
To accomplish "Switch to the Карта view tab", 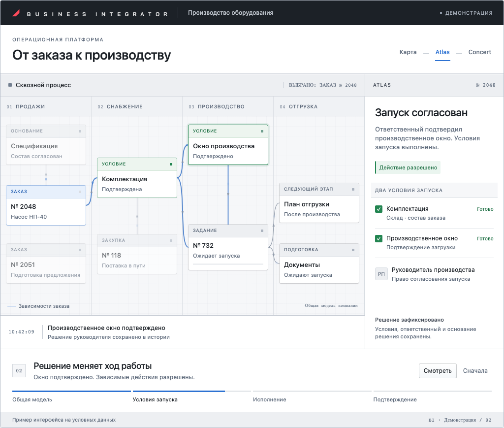I will pos(408,52).
